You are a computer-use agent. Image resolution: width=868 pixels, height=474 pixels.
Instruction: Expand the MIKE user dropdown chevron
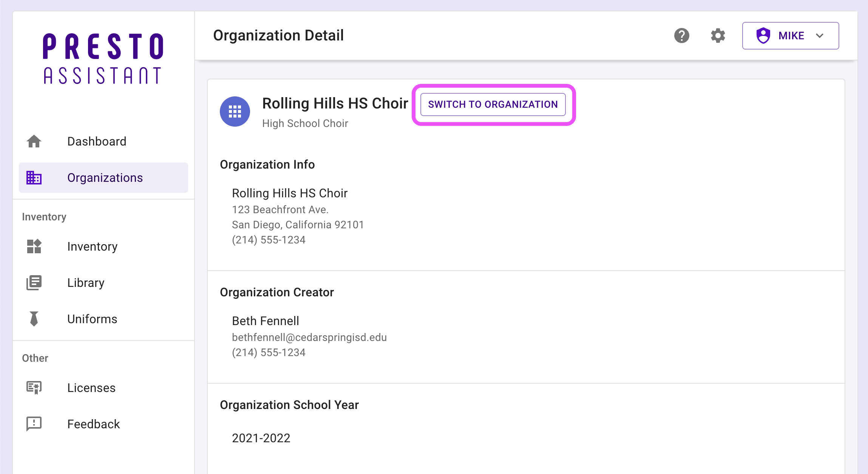[819, 36]
